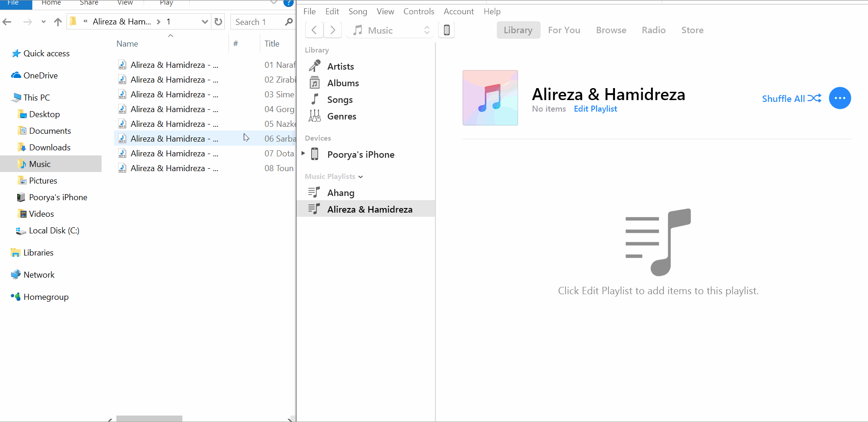The width and height of the screenshot is (868, 422).
Task: Refresh the Explorer folder view
Action: pyautogui.click(x=218, y=22)
